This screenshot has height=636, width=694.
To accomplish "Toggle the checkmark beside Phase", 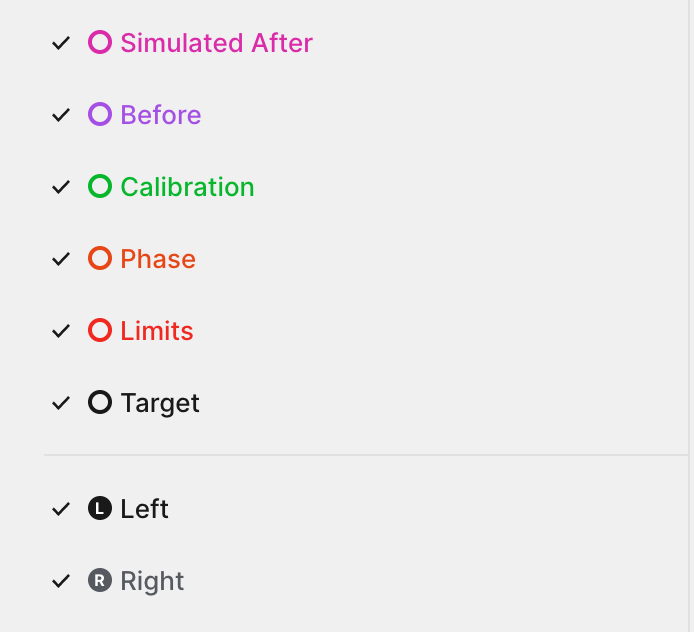I will (61, 259).
